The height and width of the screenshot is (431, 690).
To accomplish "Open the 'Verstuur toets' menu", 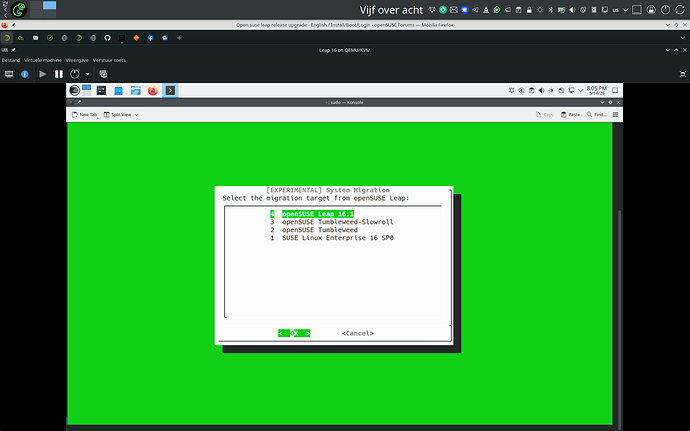I will (x=109, y=60).
